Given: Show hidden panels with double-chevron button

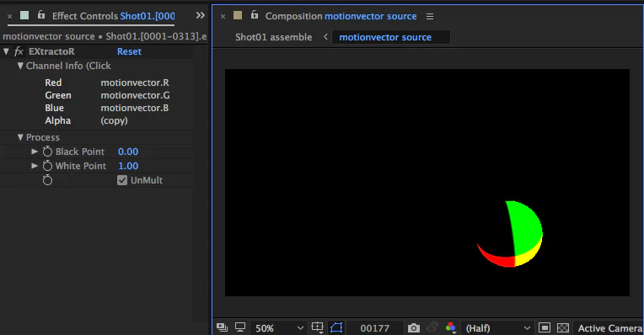Looking at the screenshot, I should coord(200,16).
